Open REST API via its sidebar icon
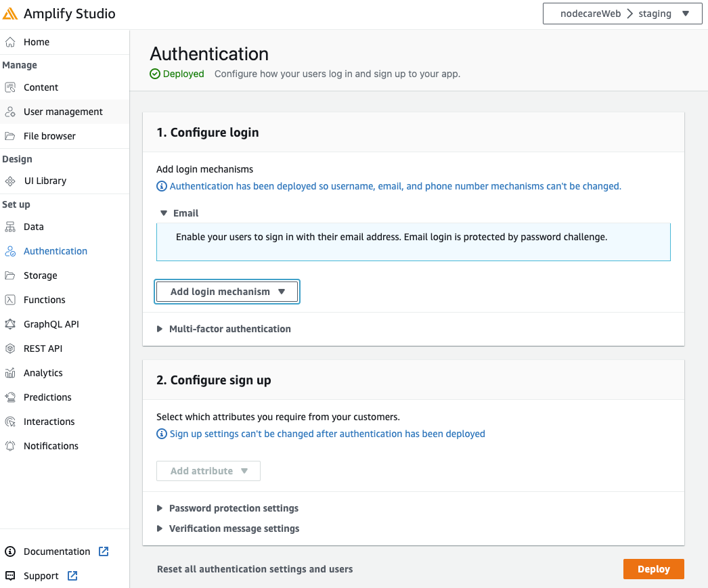708x588 pixels. [x=11, y=348]
